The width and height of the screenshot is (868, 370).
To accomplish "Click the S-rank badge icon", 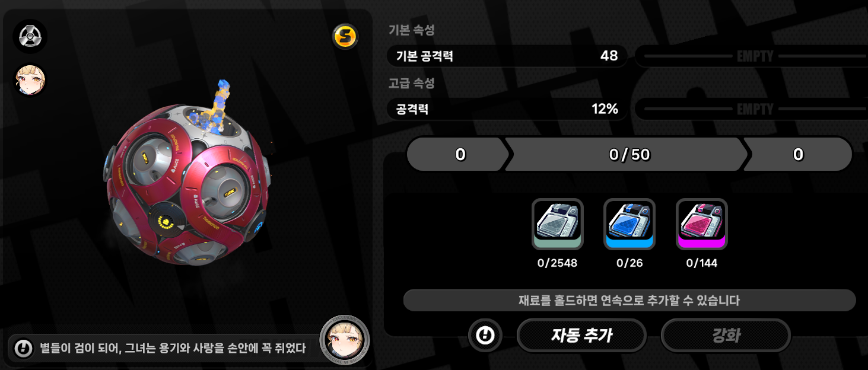I will [x=345, y=37].
